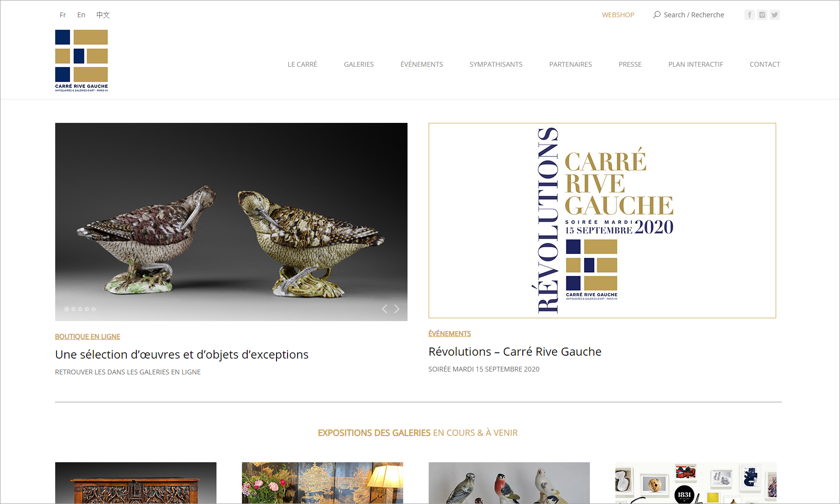Image resolution: width=840 pixels, height=504 pixels.
Task: Open BOUTIQUE EN LIGNE link
Action: click(87, 336)
